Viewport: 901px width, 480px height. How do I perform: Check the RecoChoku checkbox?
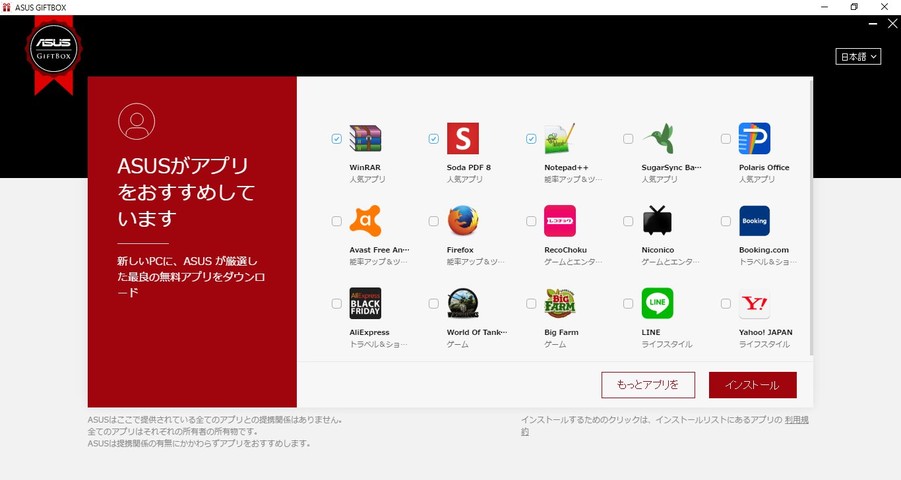tap(531, 221)
